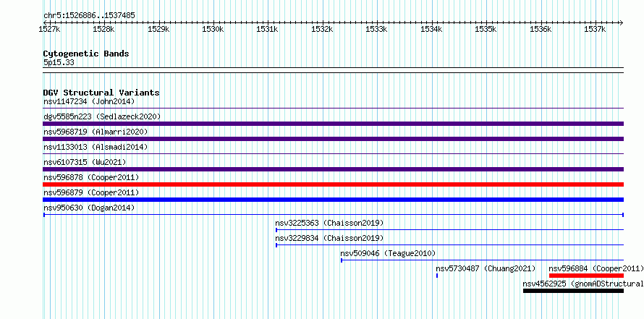Click the nsv4562925 gnomAD variant label

[x=583, y=284]
